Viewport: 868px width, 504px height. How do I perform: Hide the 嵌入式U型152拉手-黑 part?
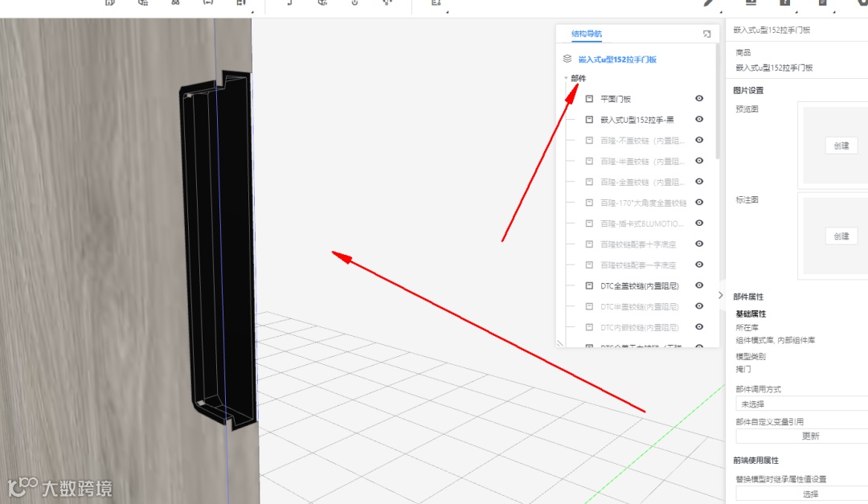pos(699,119)
